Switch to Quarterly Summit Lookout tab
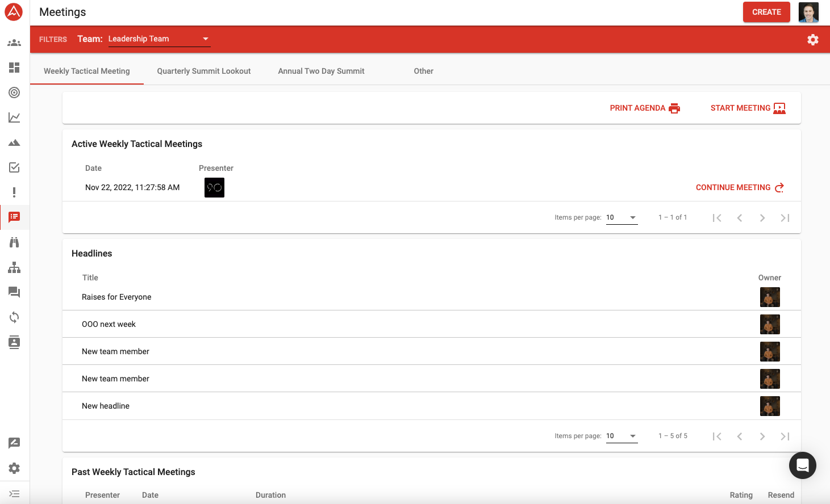Image resolution: width=830 pixels, height=504 pixels. (x=204, y=72)
